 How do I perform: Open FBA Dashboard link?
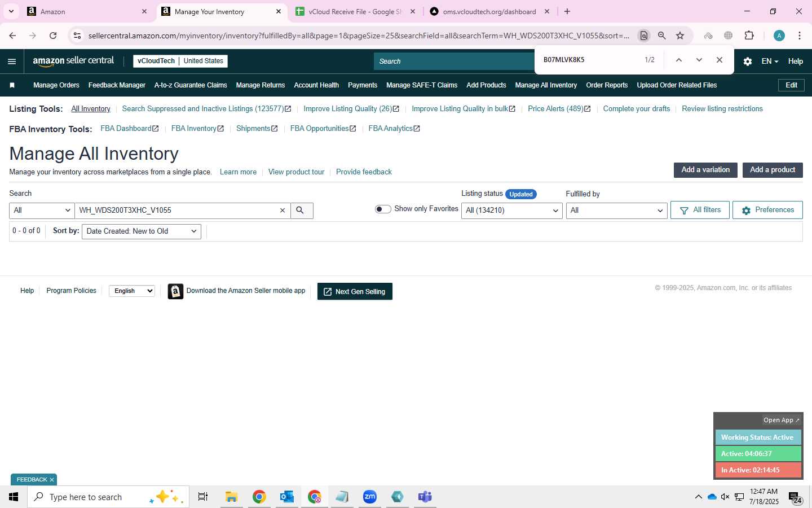tap(130, 129)
